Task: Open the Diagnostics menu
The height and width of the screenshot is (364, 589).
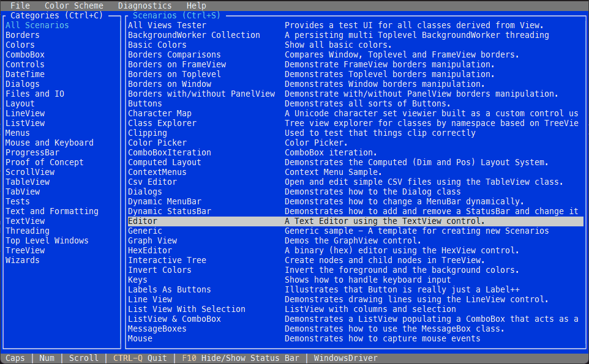Action: (x=144, y=6)
